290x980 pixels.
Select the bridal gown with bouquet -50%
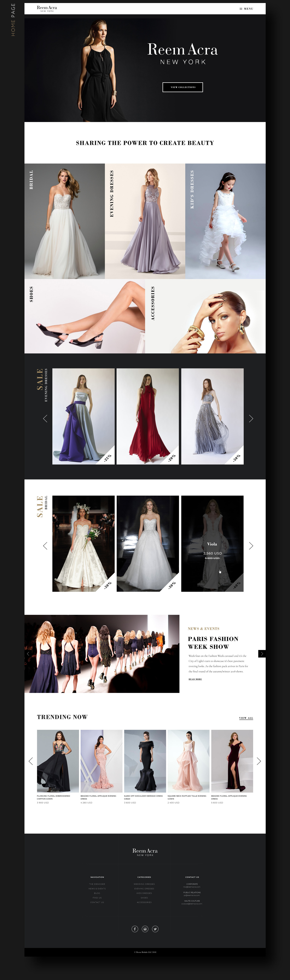(x=83, y=543)
